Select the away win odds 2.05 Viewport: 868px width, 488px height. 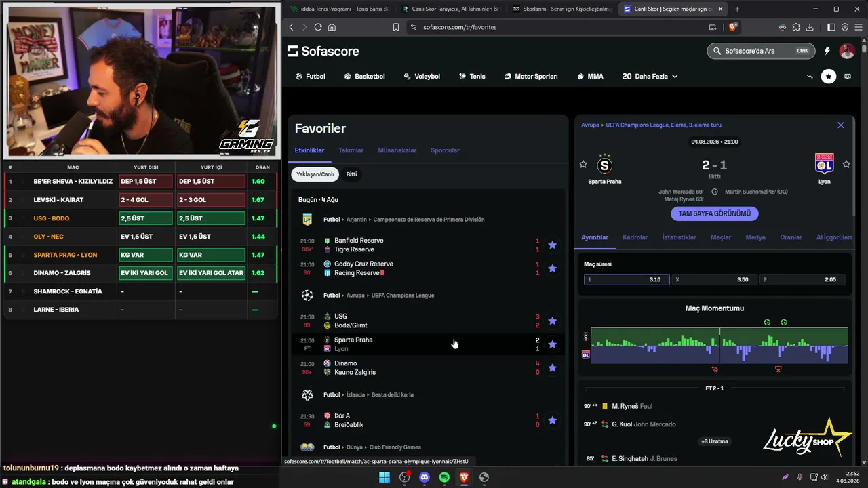coord(802,279)
